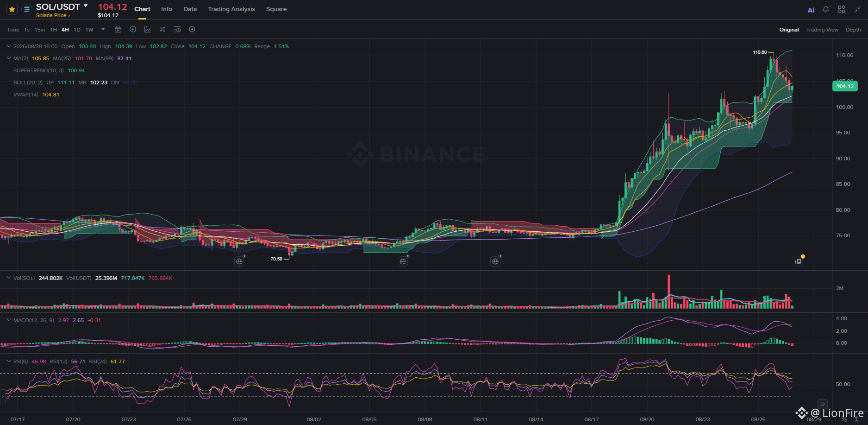Screen dimensions: 868x425
Task: Click the Close value 104.12 in OHLC row
Action: [197, 46]
